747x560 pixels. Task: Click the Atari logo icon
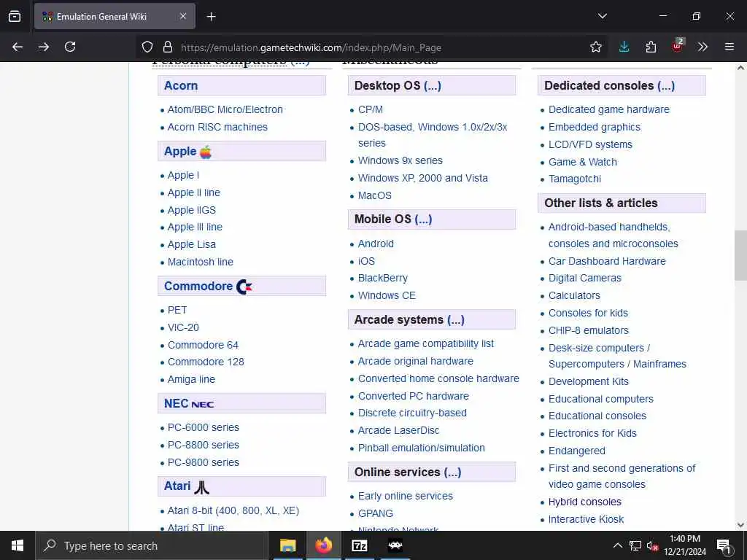click(202, 487)
